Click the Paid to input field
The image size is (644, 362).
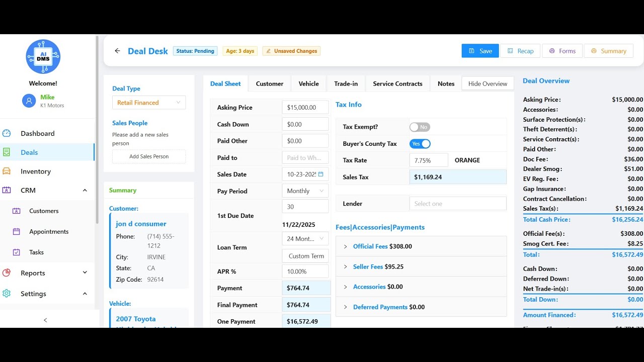pos(305,157)
